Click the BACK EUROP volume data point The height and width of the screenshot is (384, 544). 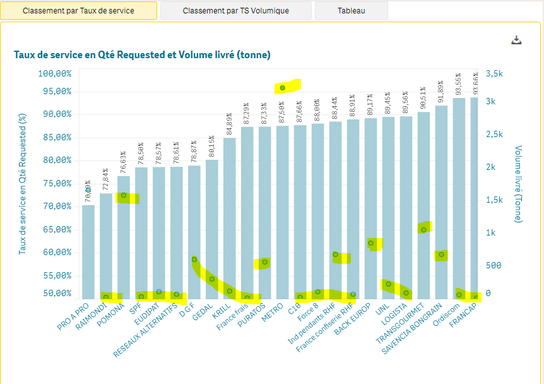(371, 243)
